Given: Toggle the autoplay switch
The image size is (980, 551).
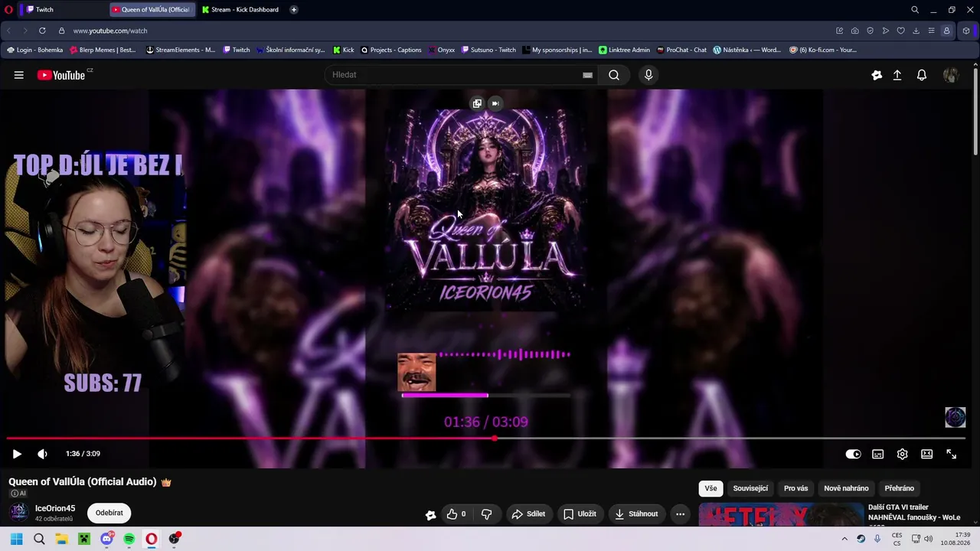Looking at the screenshot, I should (853, 454).
